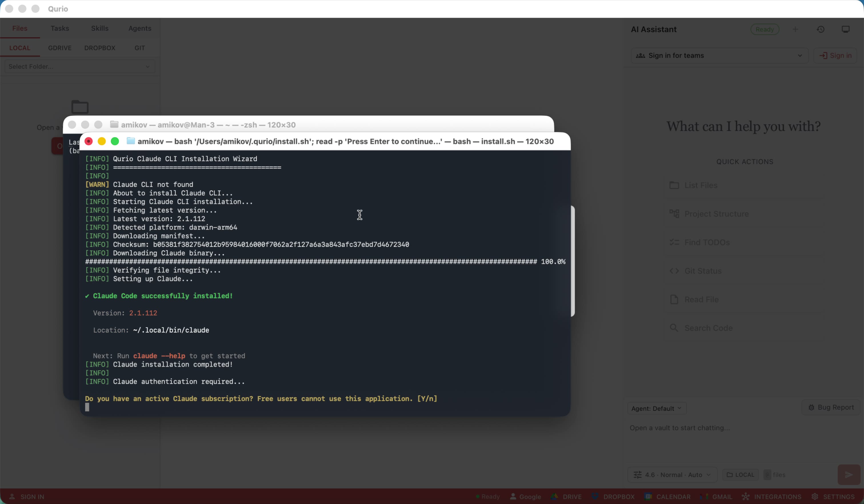Expand the Agent: Default selector
864x504 pixels.
[656, 408]
